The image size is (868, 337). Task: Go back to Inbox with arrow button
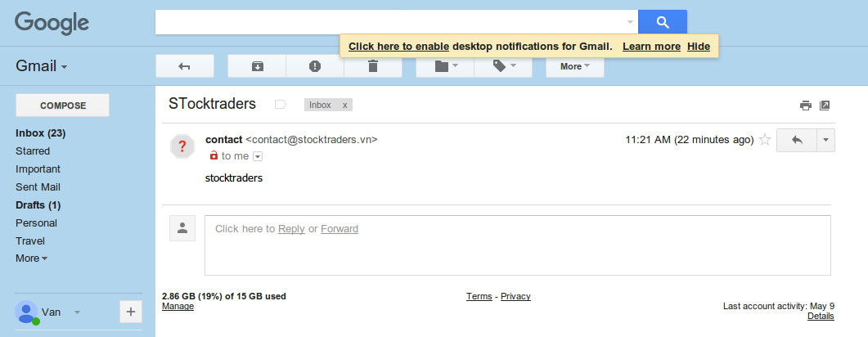point(185,66)
